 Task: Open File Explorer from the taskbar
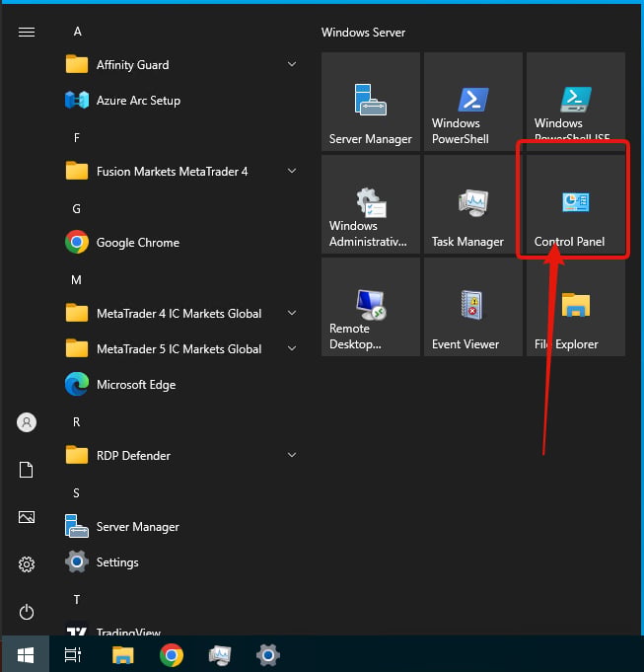123,655
